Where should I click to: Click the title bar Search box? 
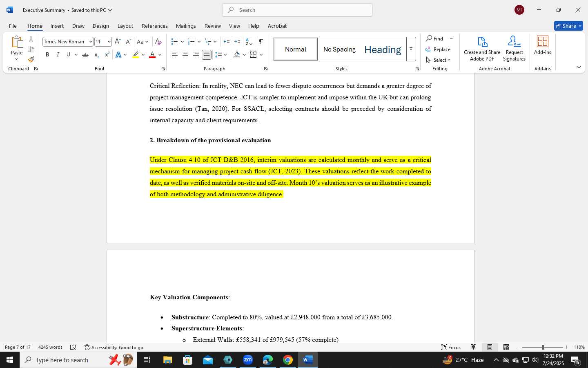pos(297,10)
